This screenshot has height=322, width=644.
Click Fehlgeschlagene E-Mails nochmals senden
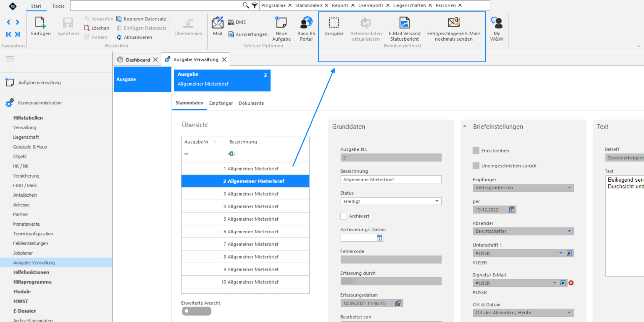454,29
